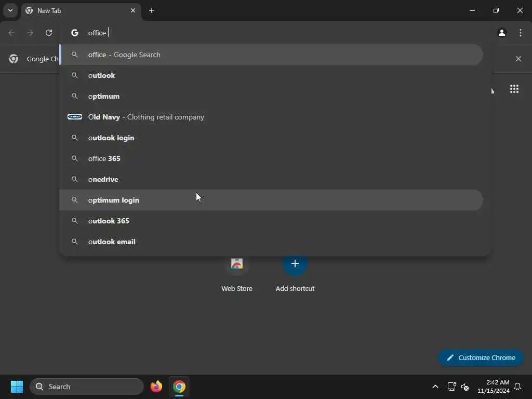Open the Chrome three-dot menu
This screenshot has height=399, width=532.
click(x=521, y=33)
